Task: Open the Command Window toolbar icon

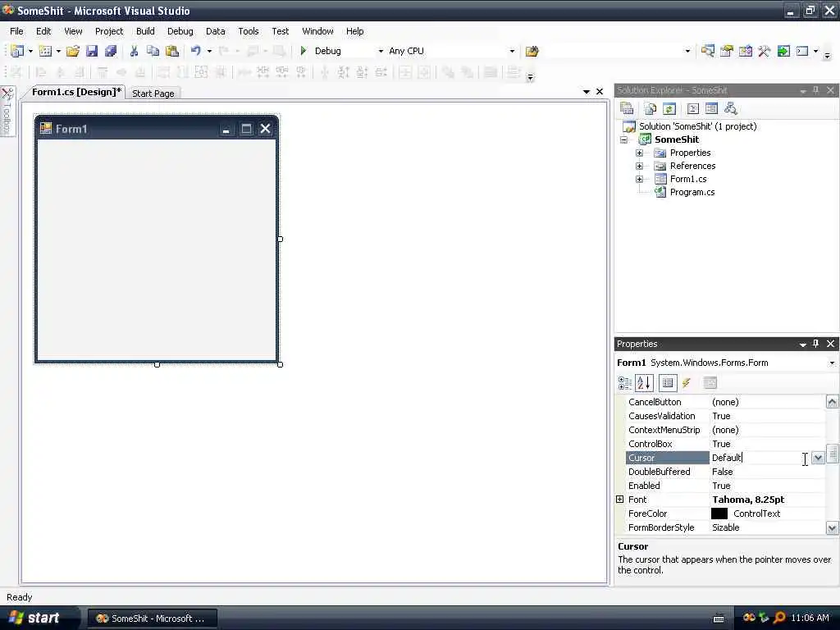Action: [802, 51]
